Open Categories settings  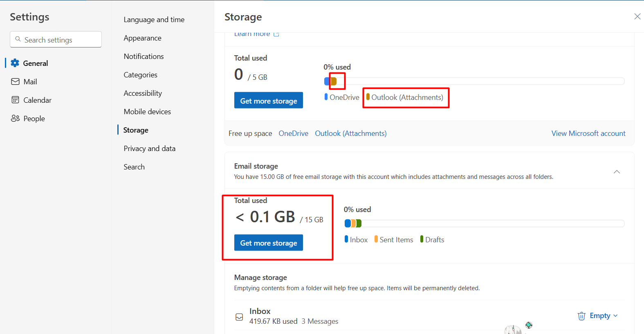pos(140,75)
